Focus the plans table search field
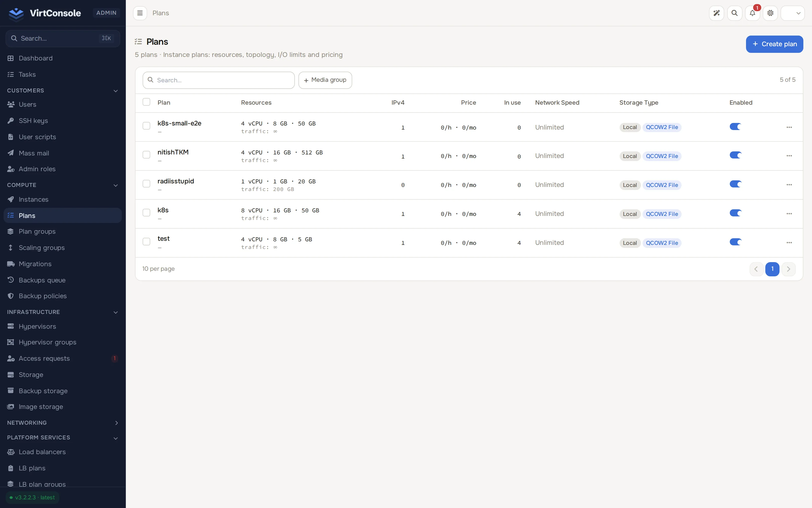This screenshot has height=508, width=812. [x=219, y=80]
